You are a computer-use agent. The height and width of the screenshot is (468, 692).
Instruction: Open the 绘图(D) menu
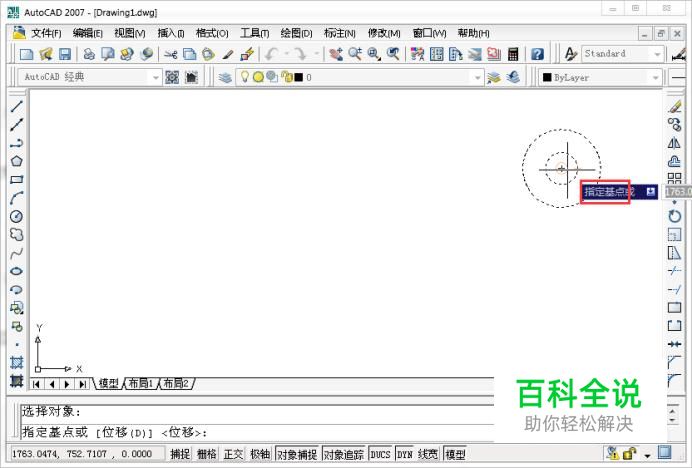[x=296, y=33]
